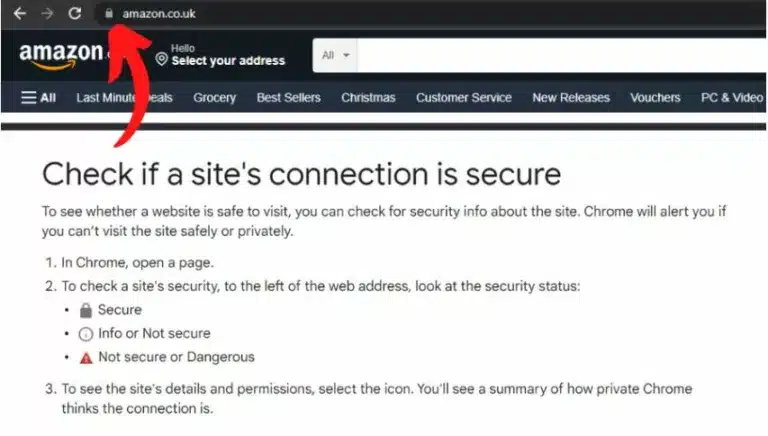Screen dimensions: 768x436
Task: Click the padlock icon in address bar
Action: pos(109,14)
